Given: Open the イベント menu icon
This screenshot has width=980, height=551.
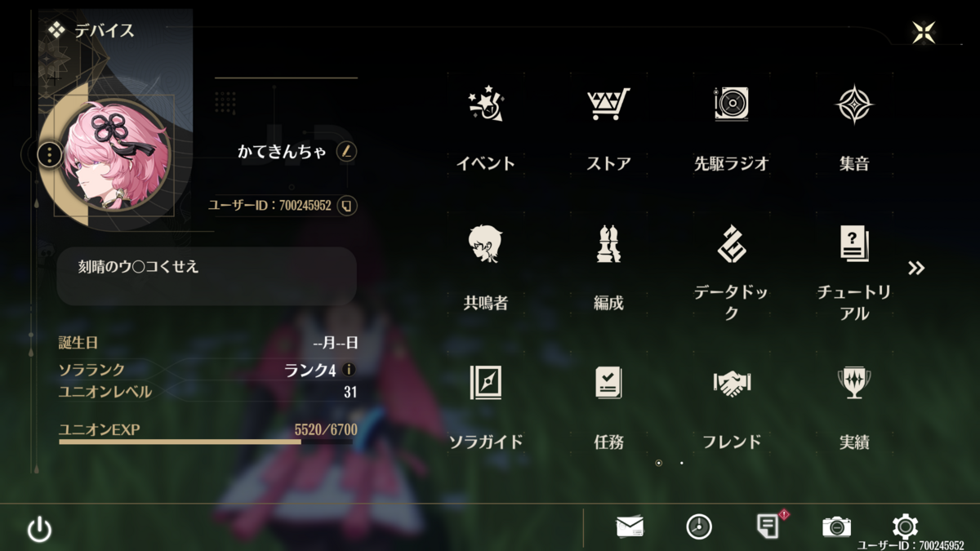Looking at the screenshot, I should [486, 104].
